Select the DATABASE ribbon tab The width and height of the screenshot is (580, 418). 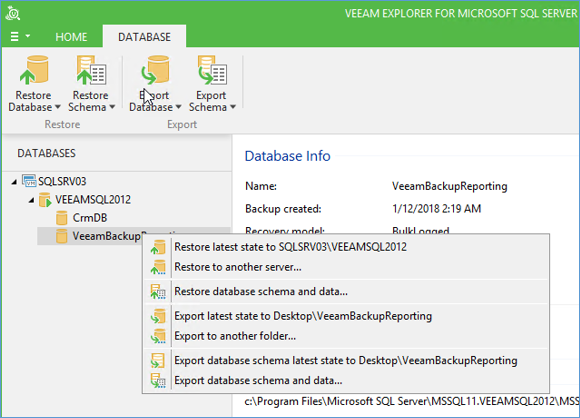click(144, 37)
